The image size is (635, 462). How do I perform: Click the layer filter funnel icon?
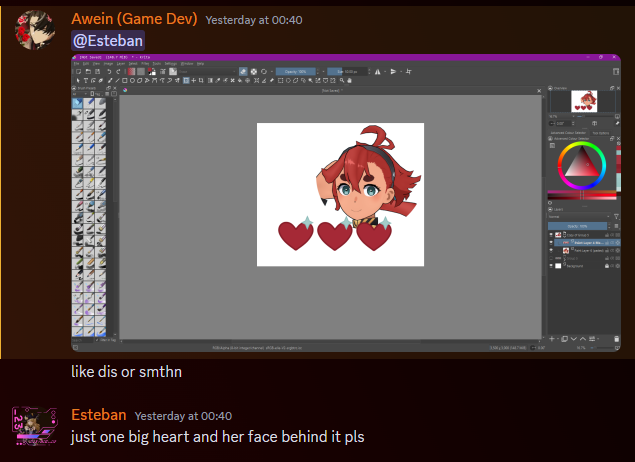[x=616, y=217]
